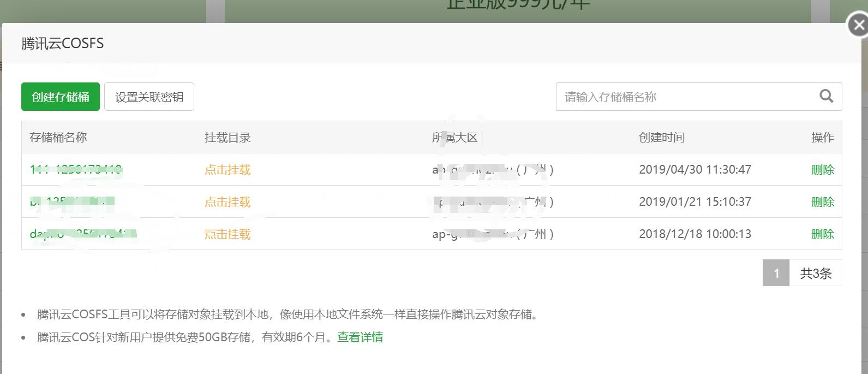Viewport: 868px width, 374px height.
Task: Open bucket name in 2018/12/18 row
Action: (83, 234)
